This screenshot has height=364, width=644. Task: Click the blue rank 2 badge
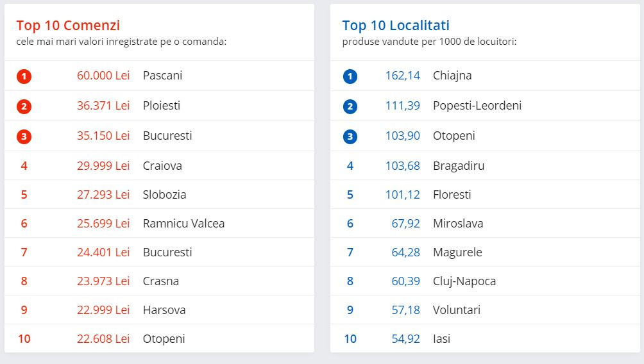[350, 106]
